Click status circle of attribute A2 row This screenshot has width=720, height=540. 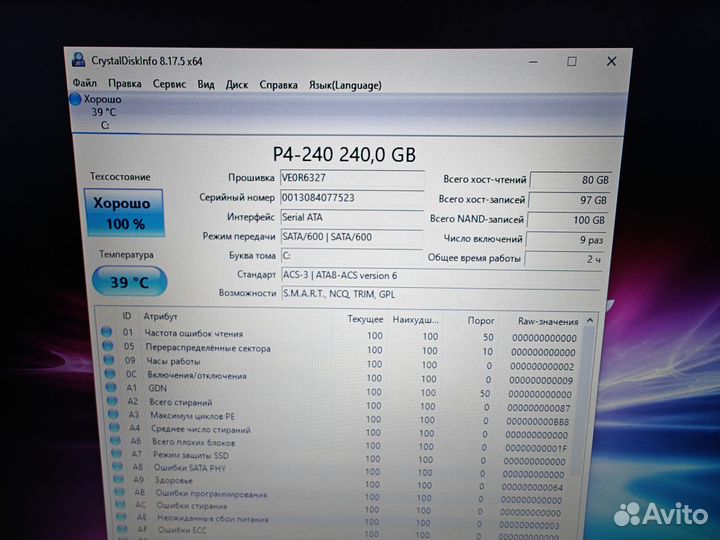112,401
